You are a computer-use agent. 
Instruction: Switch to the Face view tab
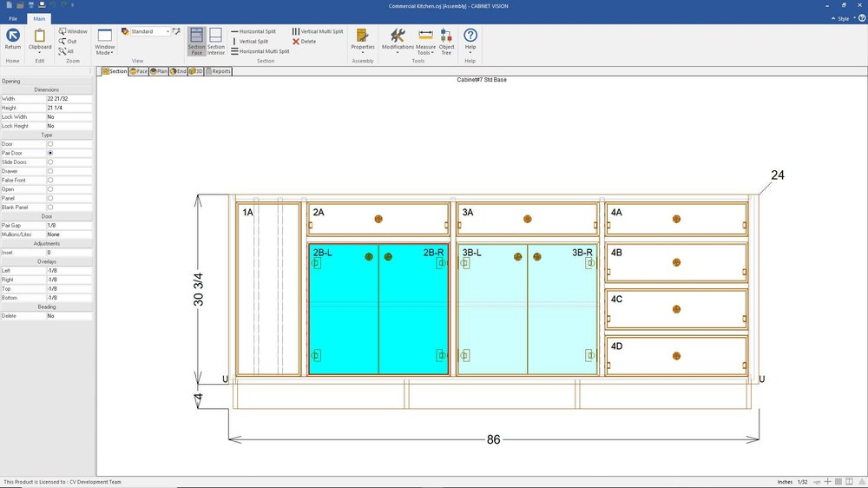pos(138,71)
